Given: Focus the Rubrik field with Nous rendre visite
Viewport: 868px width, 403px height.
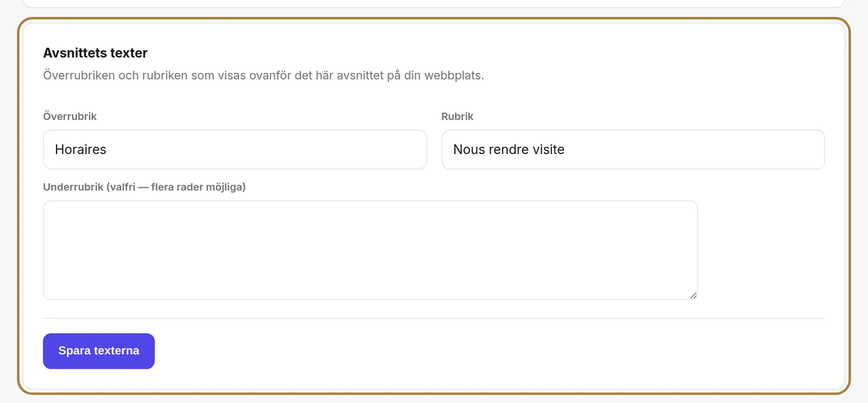Looking at the screenshot, I should [x=633, y=150].
